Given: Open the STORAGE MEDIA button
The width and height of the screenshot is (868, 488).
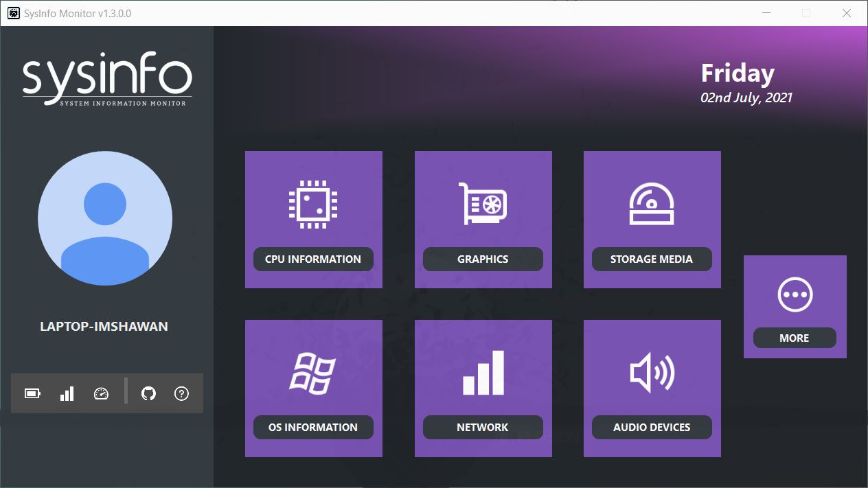Looking at the screenshot, I should pyautogui.click(x=652, y=259).
